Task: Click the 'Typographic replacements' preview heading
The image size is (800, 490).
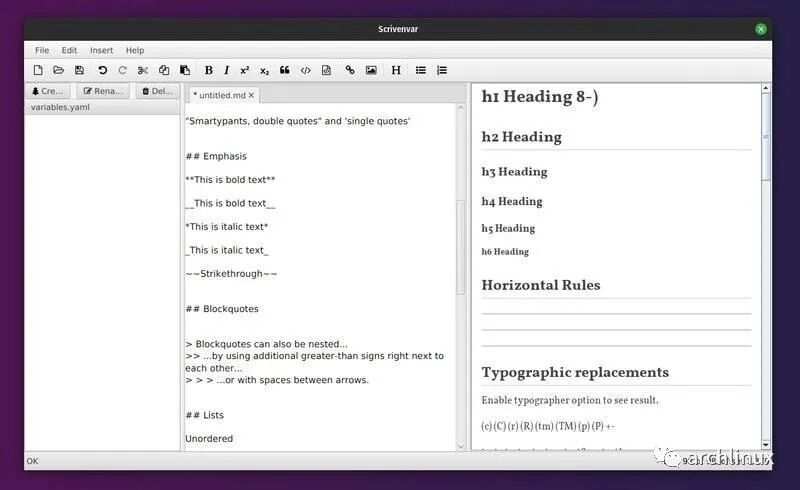Action: (x=575, y=372)
